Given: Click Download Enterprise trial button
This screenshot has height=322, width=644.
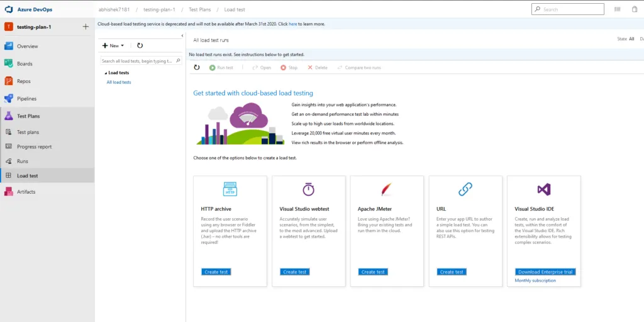Looking at the screenshot, I should tap(545, 272).
